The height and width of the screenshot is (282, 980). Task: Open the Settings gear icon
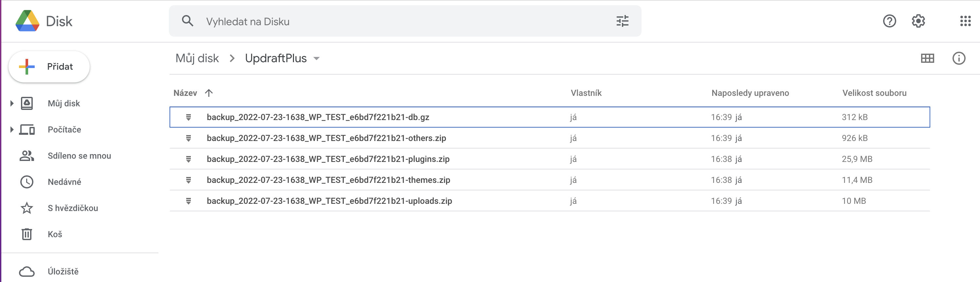(x=918, y=21)
